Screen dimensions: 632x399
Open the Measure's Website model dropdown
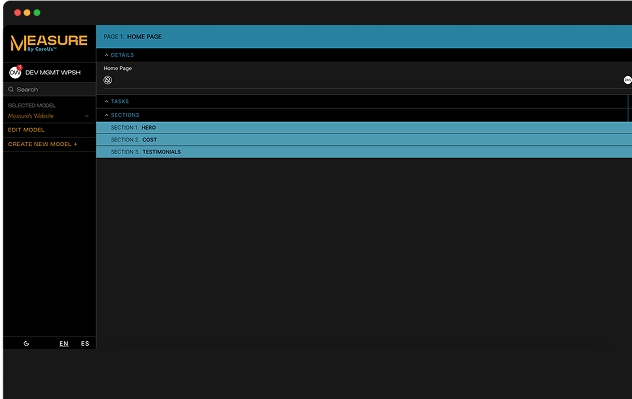pyautogui.click(x=49, y=116)
